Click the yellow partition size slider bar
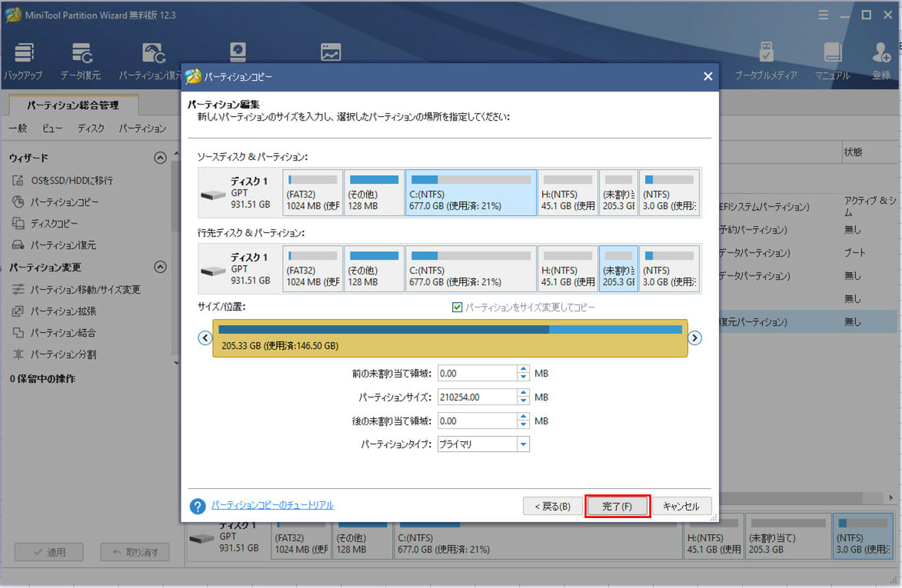Screen dimensions: 902x588 pyautogui.click(x=450, y=338)
